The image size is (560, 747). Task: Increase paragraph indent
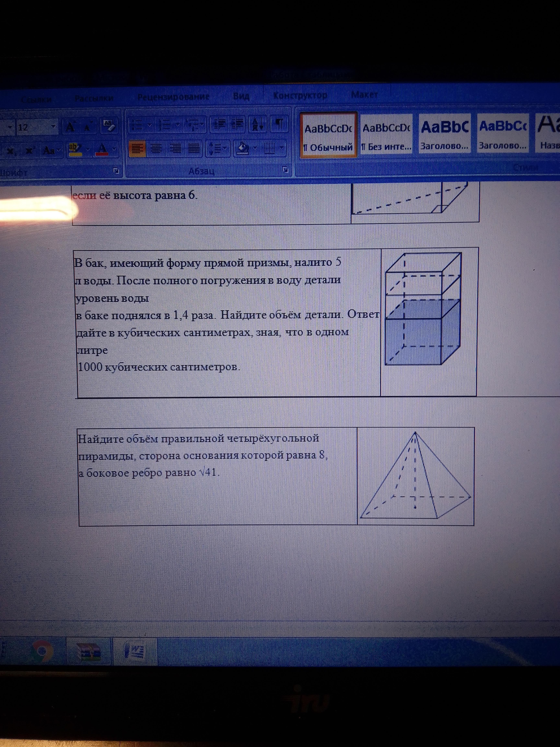(238, 124)
